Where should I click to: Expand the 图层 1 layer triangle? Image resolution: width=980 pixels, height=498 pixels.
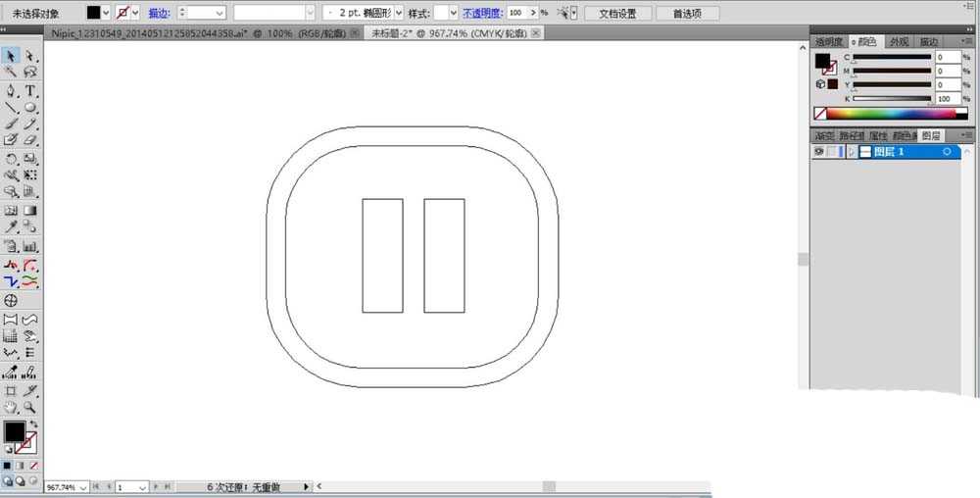click(x=851, y=152)
